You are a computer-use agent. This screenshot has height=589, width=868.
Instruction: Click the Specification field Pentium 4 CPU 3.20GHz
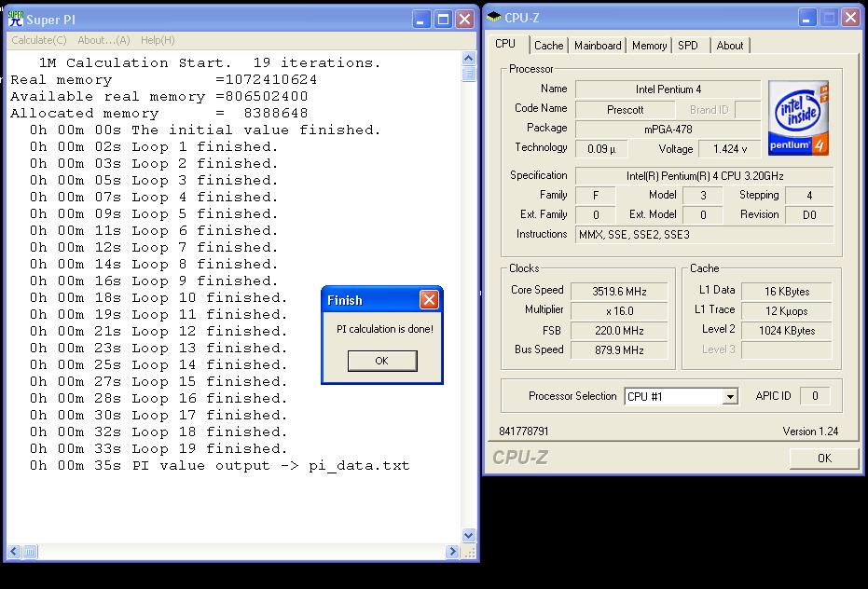tap(704, 176)
